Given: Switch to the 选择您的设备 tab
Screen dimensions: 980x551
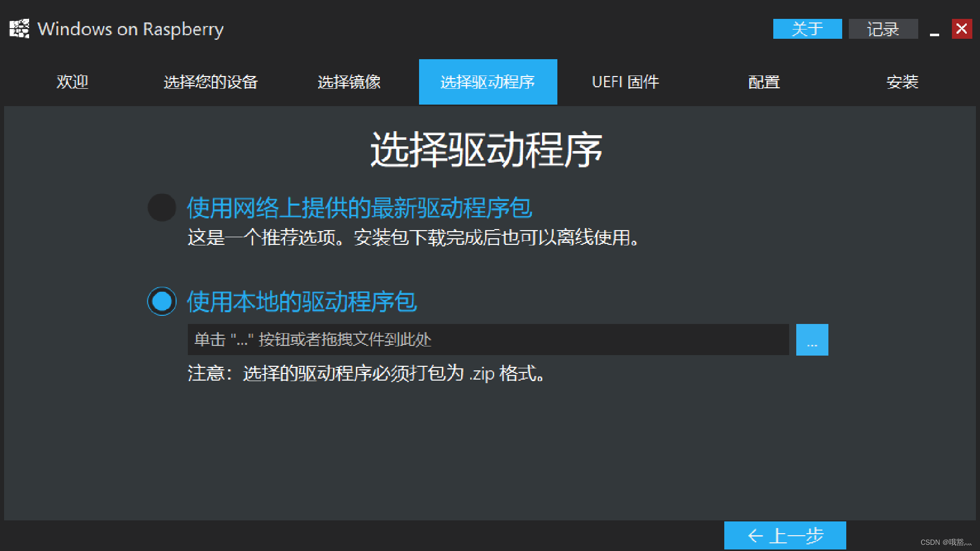Looking at the screenshot, I should pos(211,82).
